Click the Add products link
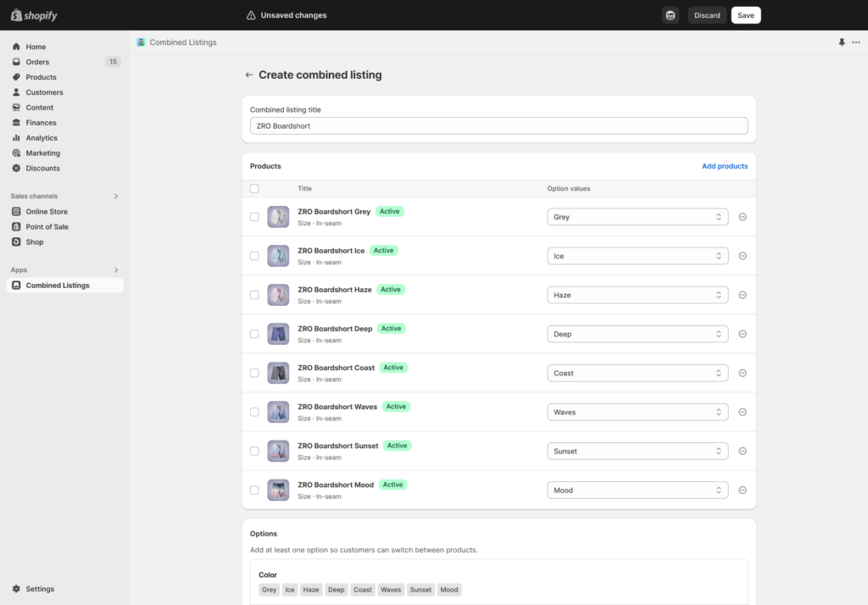Screen dimensions: 868x605 (x=725, y=166)
